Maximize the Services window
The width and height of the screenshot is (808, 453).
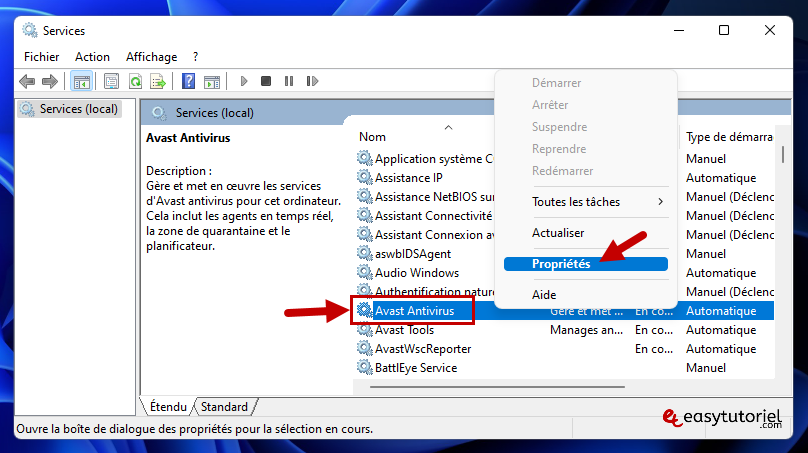(723, 30)
